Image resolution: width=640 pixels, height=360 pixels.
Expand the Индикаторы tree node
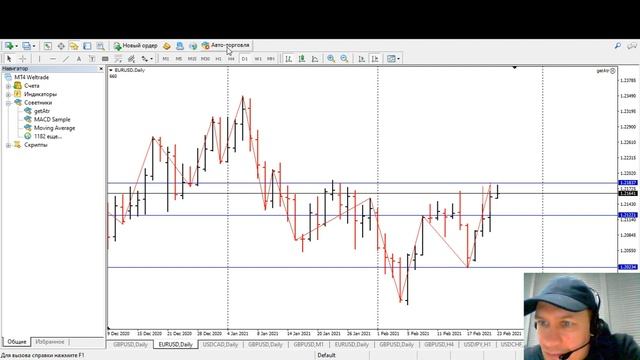8,95
